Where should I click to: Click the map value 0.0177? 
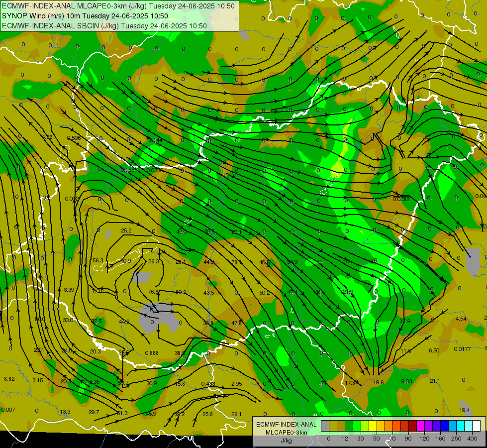coord(462,349)
